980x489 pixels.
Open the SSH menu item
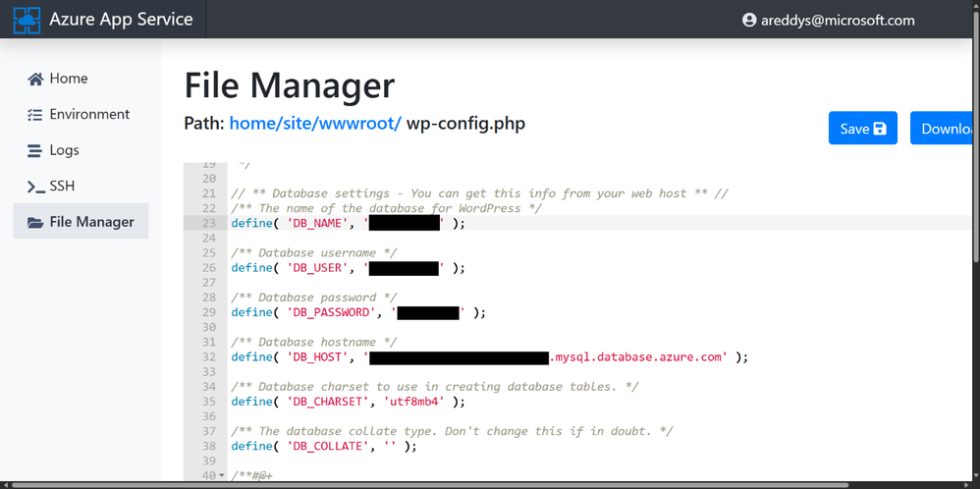pos(81,187)
